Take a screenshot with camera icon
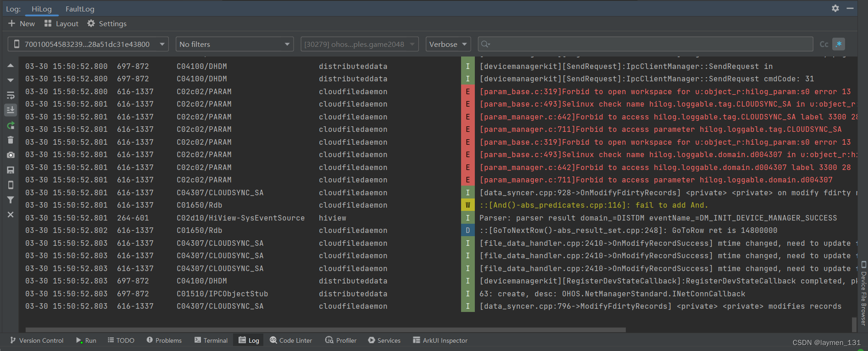 tap(10, 155)
